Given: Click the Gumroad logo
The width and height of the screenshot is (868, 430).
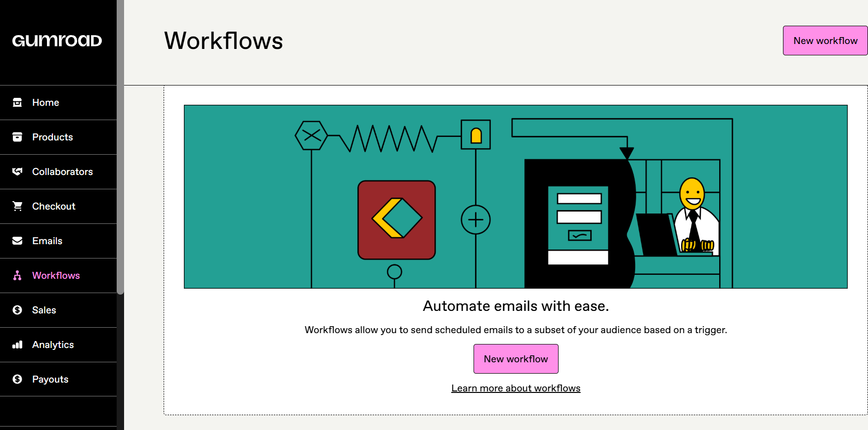Looking at the screenshot, I should (x=57, y=41).
